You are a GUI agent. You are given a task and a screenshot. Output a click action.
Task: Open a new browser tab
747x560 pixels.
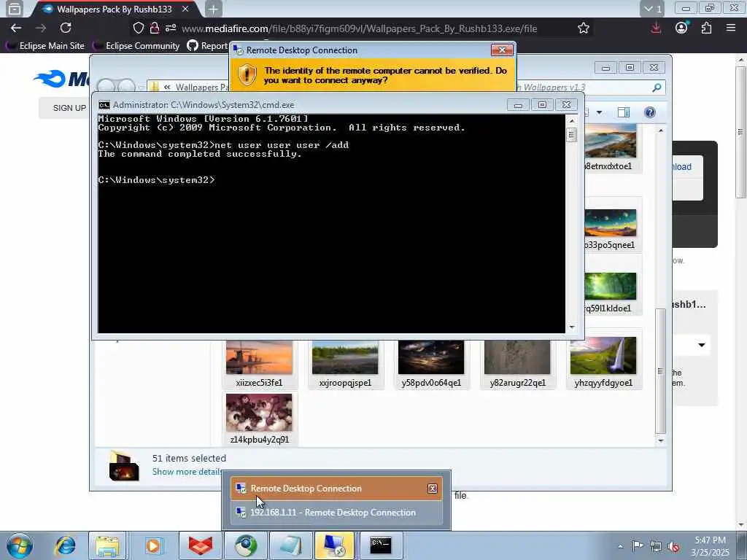click(214, 9)
